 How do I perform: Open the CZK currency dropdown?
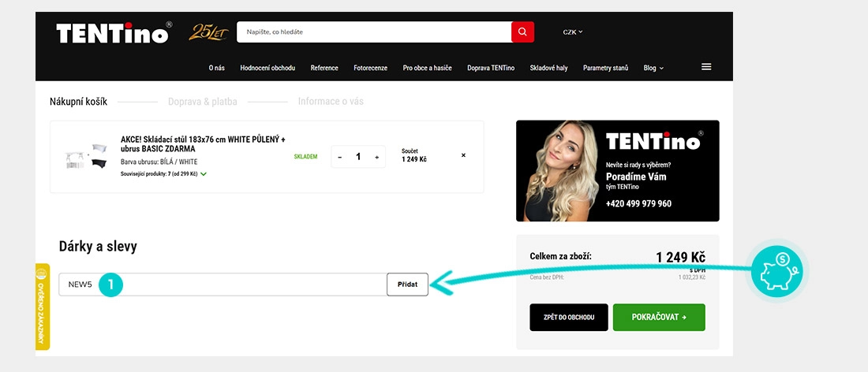pyautogui.click(x=573, y=32)
